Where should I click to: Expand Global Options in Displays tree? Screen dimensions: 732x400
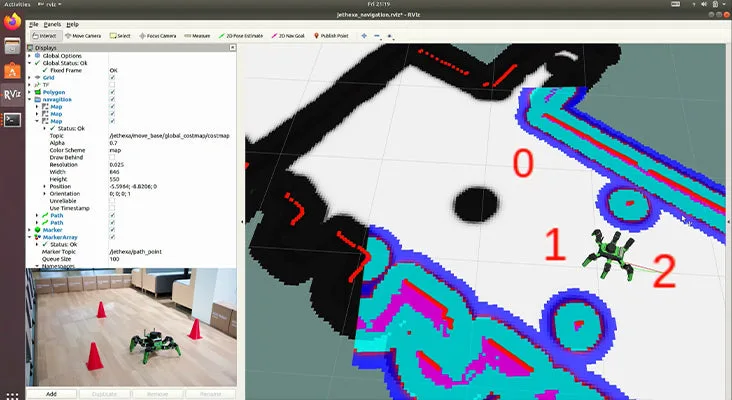tap(30, 56)
